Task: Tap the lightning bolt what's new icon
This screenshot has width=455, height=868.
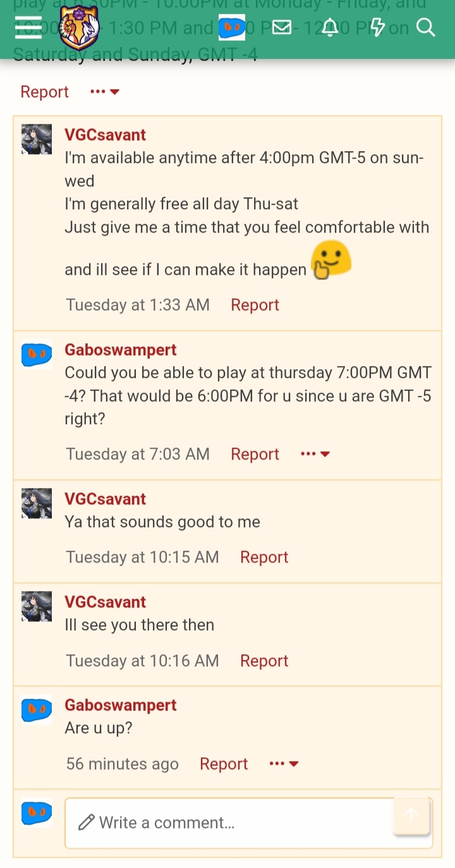Action: 377,28
